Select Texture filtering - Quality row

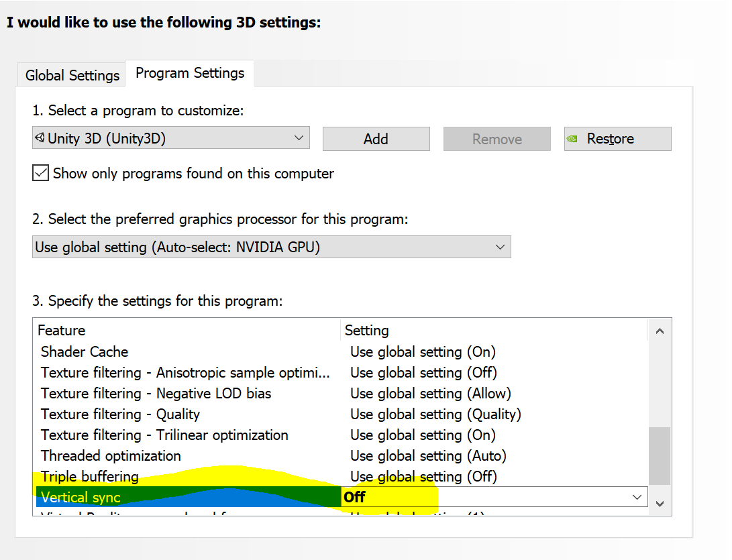(120, 414)
